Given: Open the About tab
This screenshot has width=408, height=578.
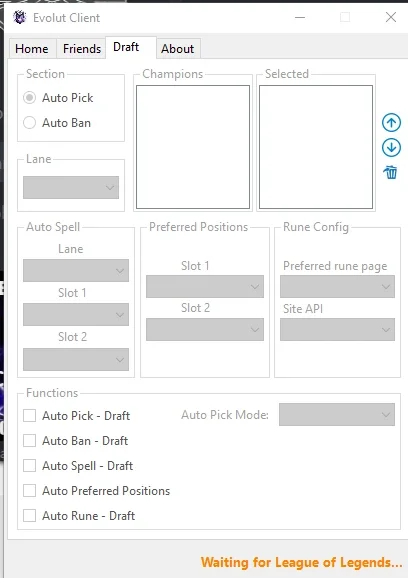Looking at the screenshot, I should [x=178, y=49].
